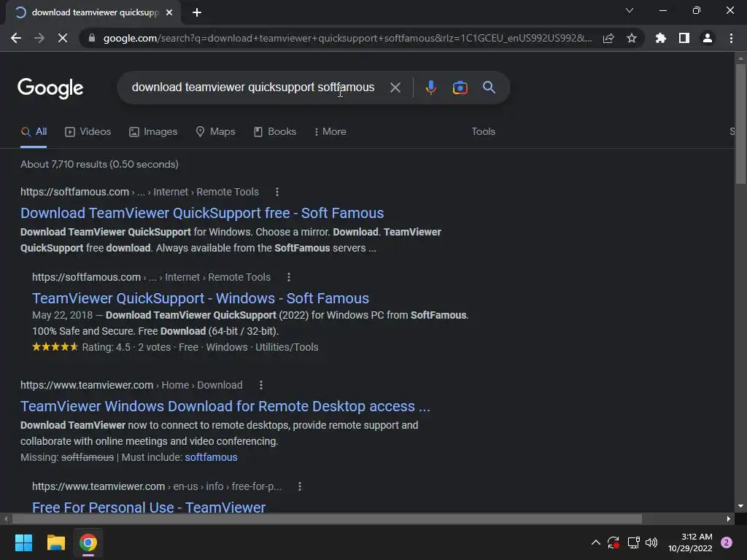
Task: Open network settings tray icon
Action: pos(633,542)
